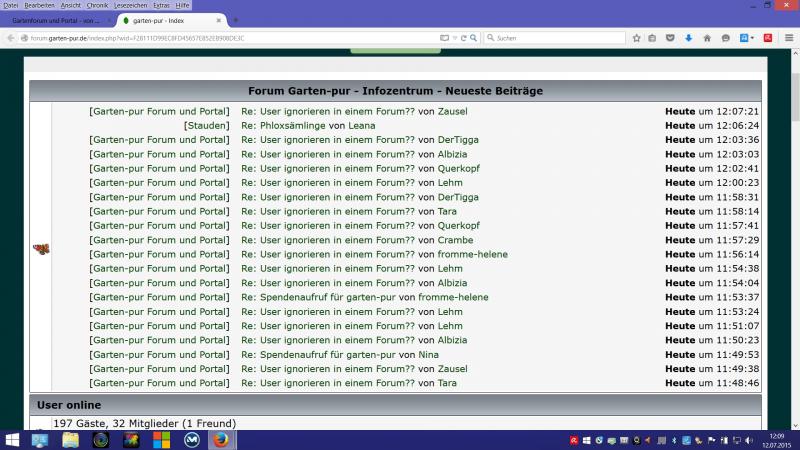Screen dimensions: 800x450
Task: Click the butterfly icon beside posts
Action: [41, 248]
